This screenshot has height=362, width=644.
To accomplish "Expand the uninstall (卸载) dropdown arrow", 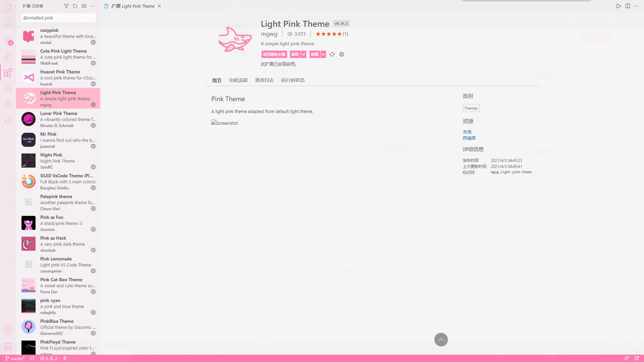I will pos(323,54).
